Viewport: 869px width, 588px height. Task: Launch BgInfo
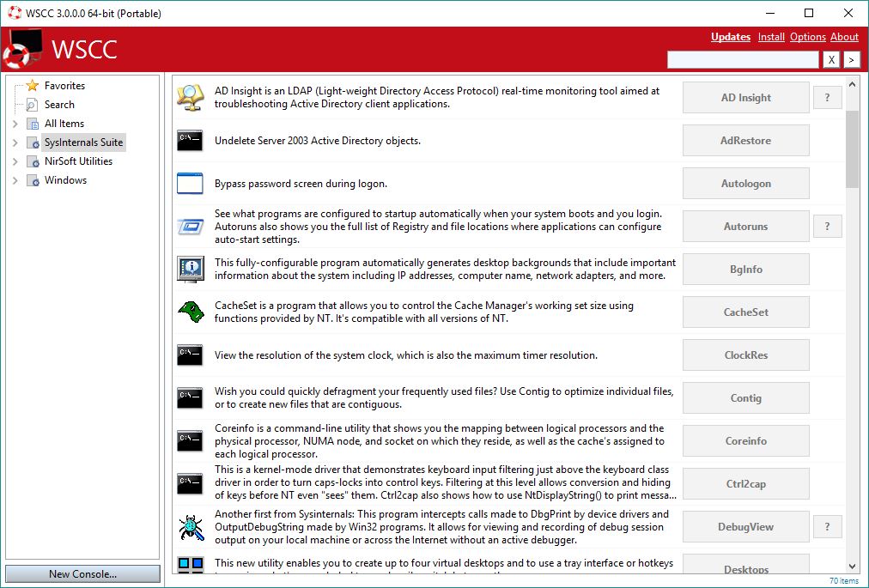tap(745, 270)
